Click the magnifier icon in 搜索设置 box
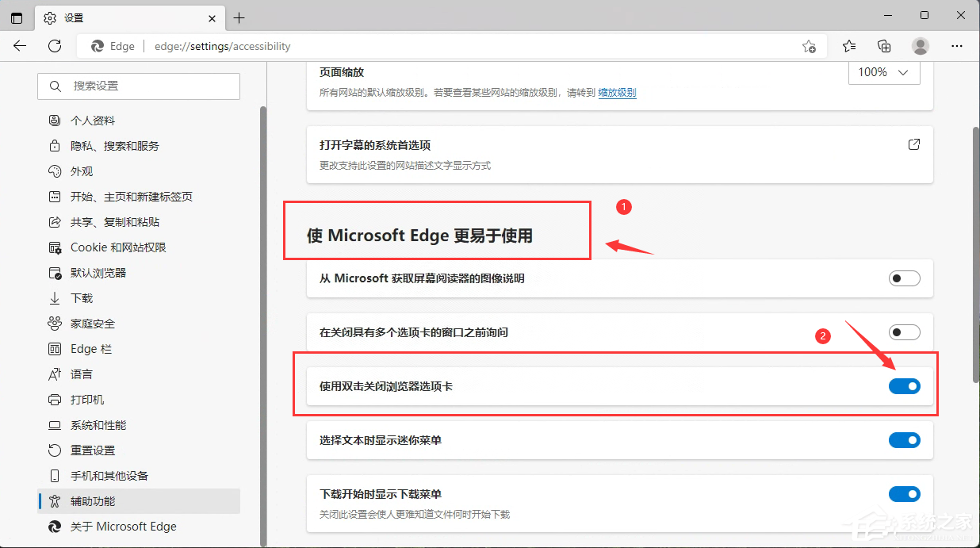The height and width of the screenshot is (548, 980). [x=56, y=86]
